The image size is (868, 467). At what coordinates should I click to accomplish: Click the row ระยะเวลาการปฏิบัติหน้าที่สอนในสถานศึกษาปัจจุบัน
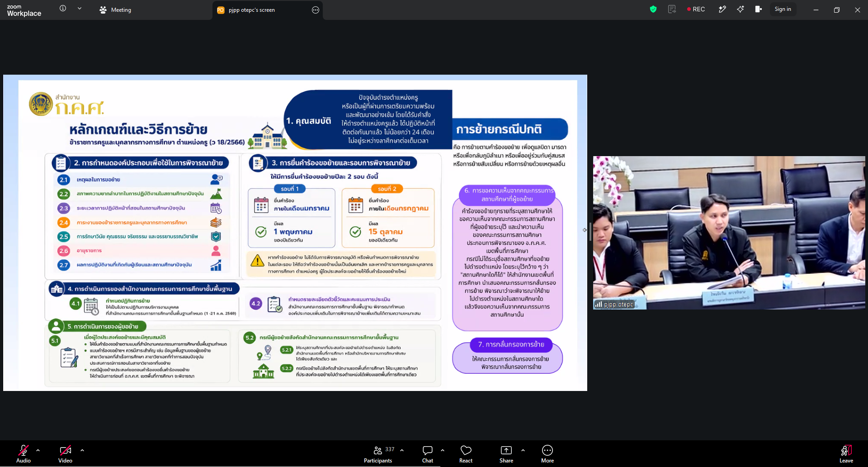(142, 208)
